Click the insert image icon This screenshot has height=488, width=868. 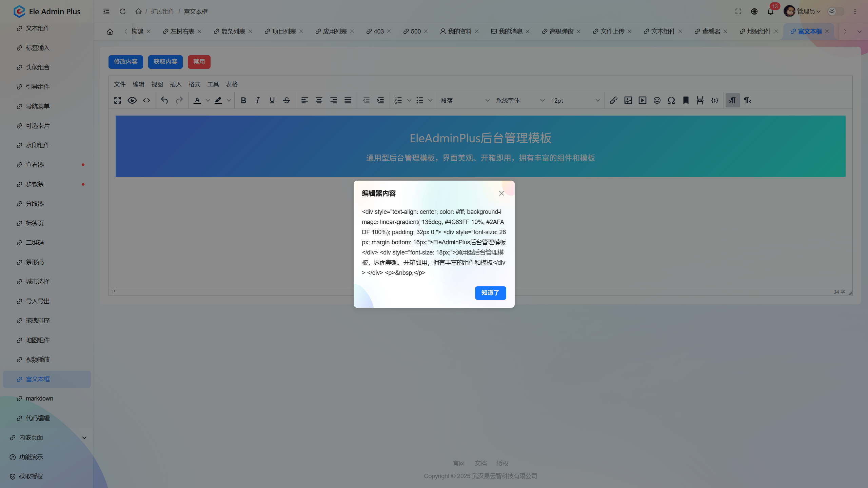click(x=628, y=100)
